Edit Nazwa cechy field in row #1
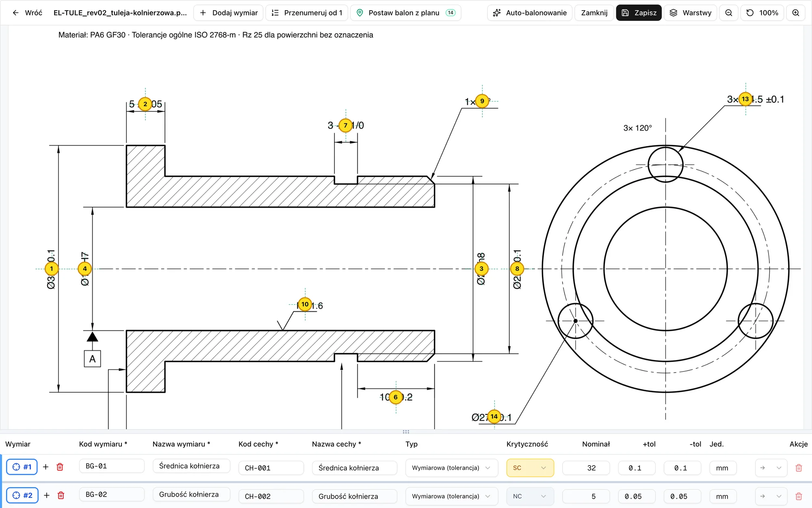This screenshot has height=508, width=812. [x=354, y=468]
